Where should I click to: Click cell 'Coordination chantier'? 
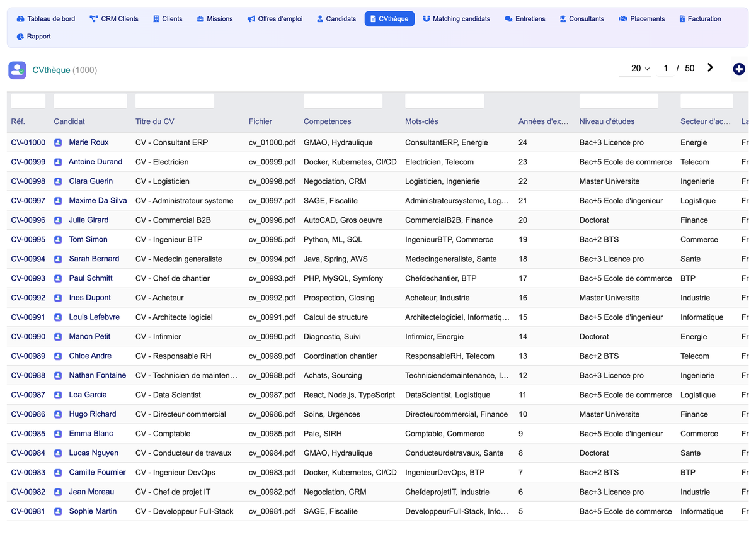(340, 356)
